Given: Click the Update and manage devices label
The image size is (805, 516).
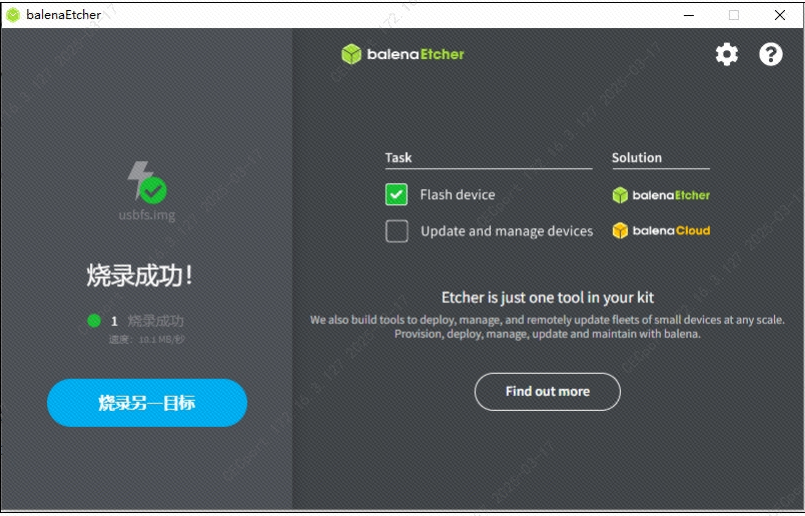Looking at the screenshot, I should tap(507, 231).
